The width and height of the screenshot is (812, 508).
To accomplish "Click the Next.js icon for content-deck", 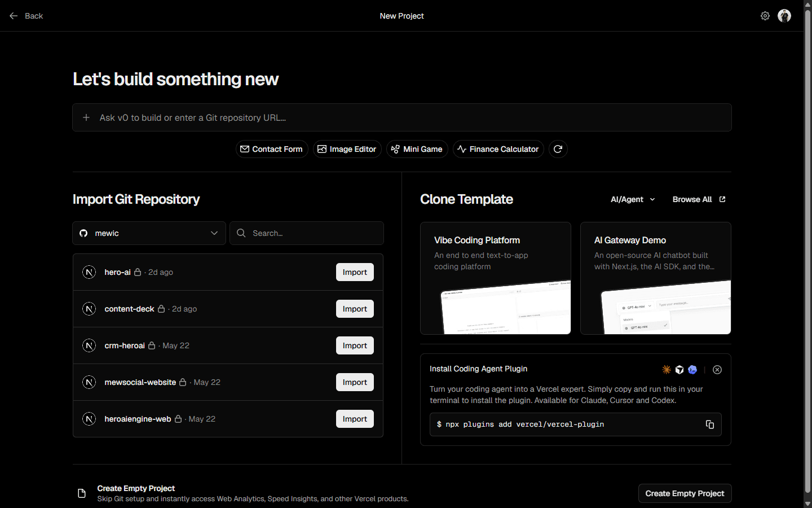I will 89,309.
